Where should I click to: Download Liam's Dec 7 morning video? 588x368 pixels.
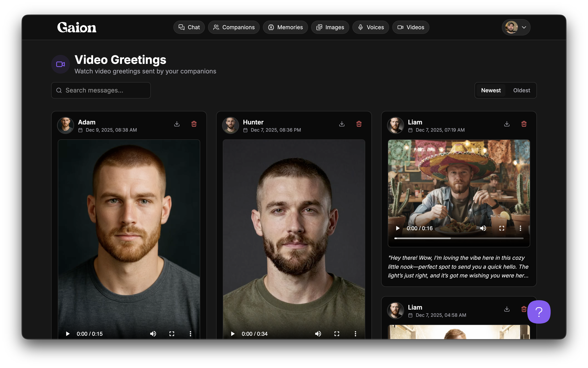coord(507,124)
